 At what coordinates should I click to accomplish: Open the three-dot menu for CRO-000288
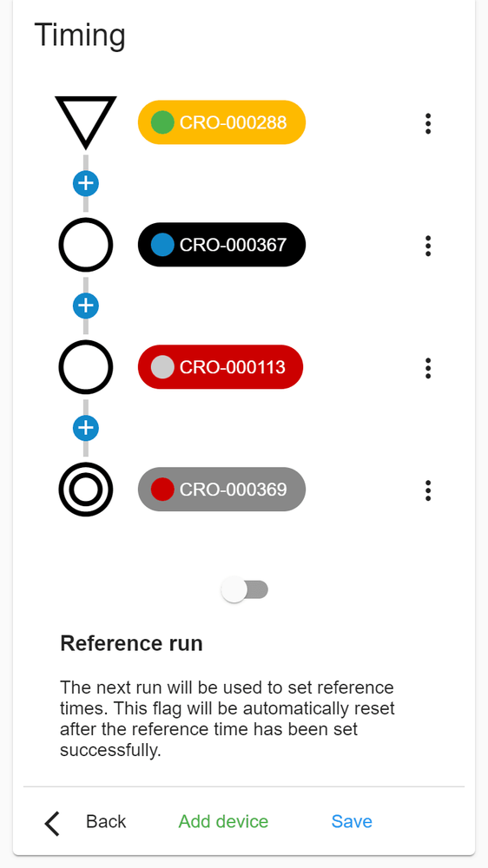427,123
